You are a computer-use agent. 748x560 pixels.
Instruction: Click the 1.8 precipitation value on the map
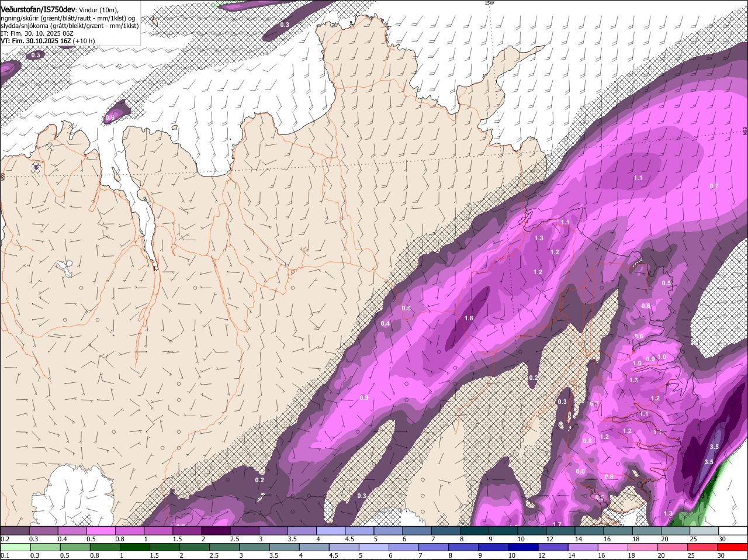pos(469,318)
